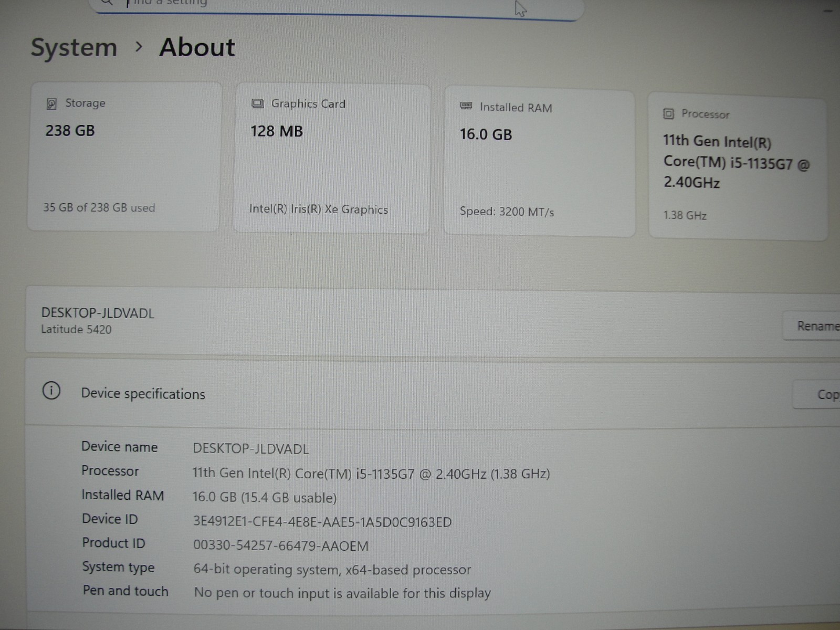Open the Graphics Card 128 MB card
Screen dimensions: 840x630
[332, 159]
